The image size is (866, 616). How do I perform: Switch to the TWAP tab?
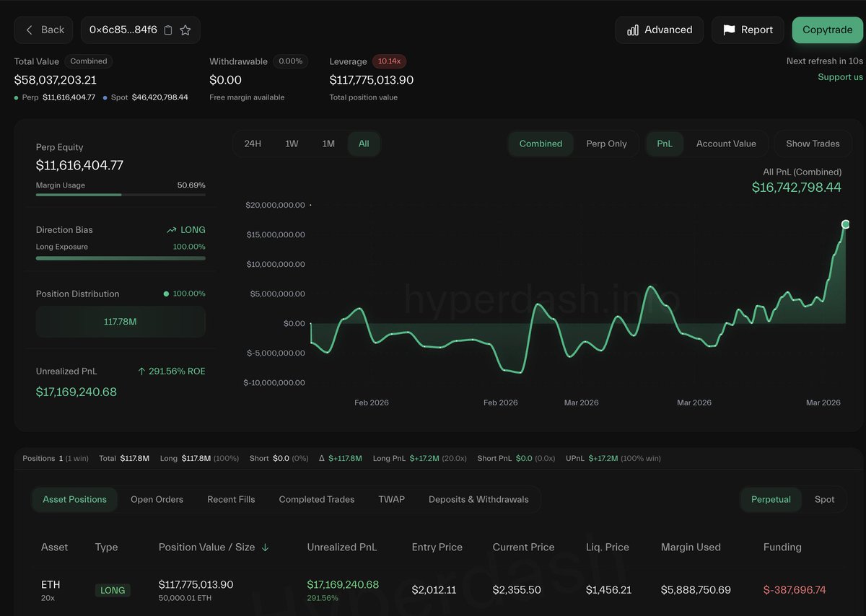(x=391, y=499)
